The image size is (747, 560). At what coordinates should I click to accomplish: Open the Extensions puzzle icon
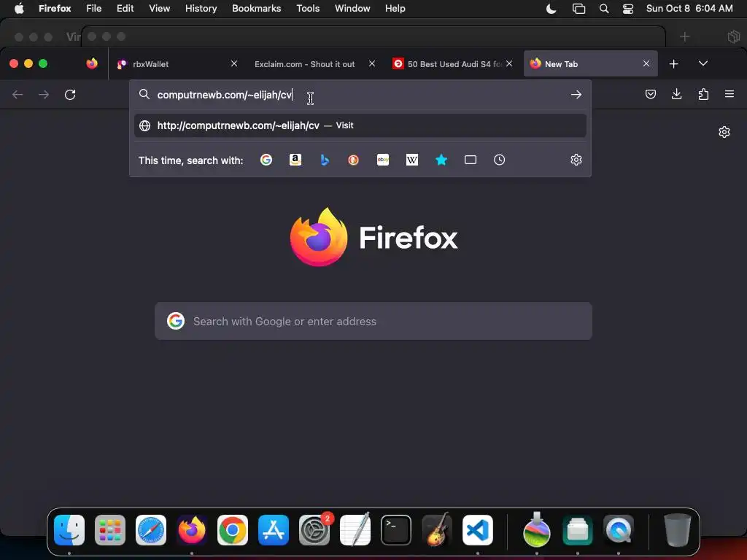point(703,94)
